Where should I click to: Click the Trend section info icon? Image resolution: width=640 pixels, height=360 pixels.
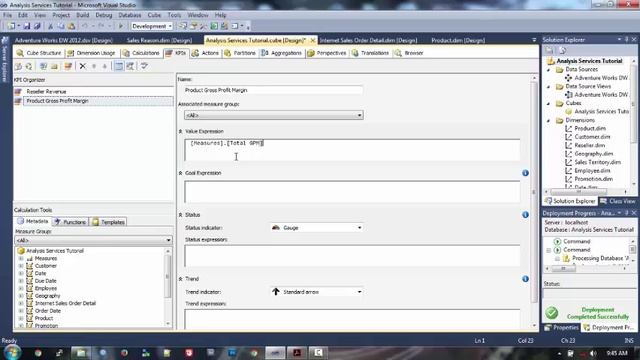[x=525, y=279]
